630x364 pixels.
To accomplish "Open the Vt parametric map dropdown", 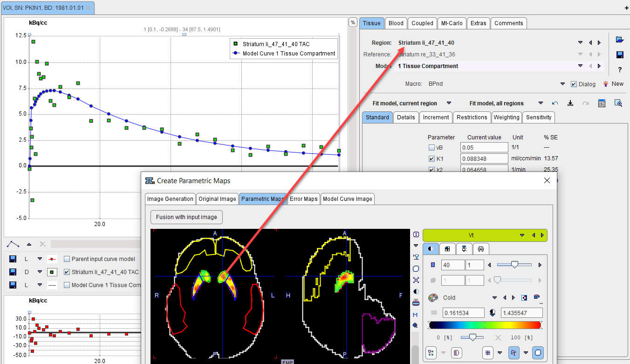I will (x=522, y=235).
